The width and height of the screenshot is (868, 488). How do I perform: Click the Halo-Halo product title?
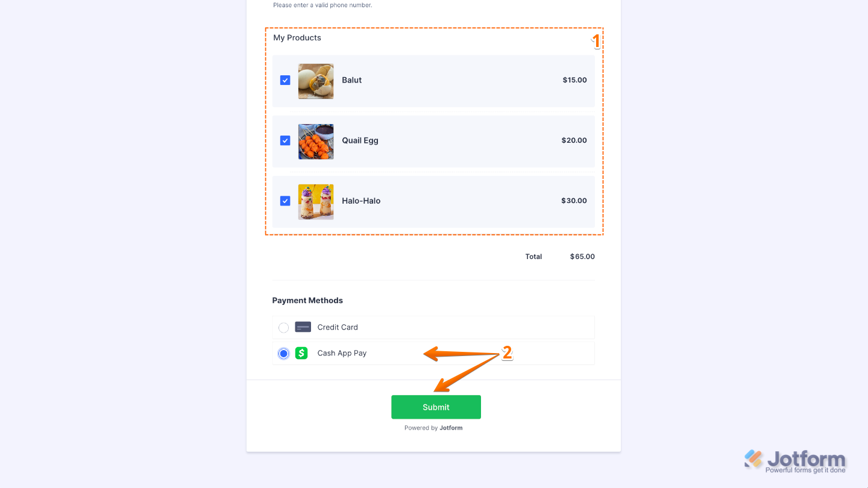tap(361, 201)
